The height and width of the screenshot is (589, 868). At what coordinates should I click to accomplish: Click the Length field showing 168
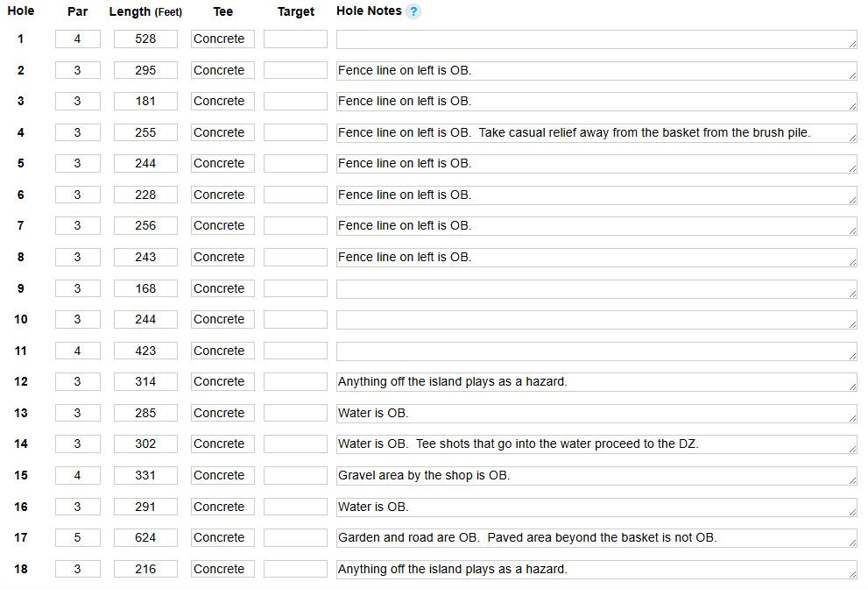coord(145,288)
